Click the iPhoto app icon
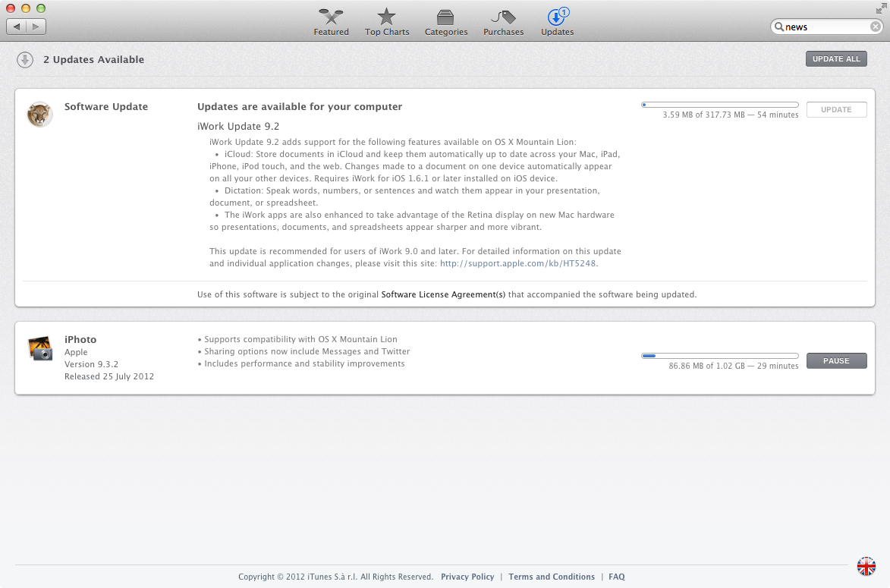The image size is (890, 588). coord(39,348)
